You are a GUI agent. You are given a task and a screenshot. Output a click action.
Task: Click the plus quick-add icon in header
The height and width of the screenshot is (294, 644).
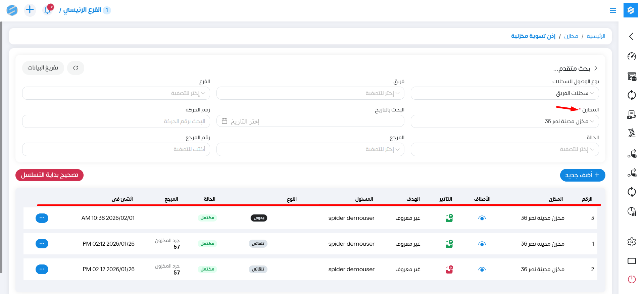30,10
